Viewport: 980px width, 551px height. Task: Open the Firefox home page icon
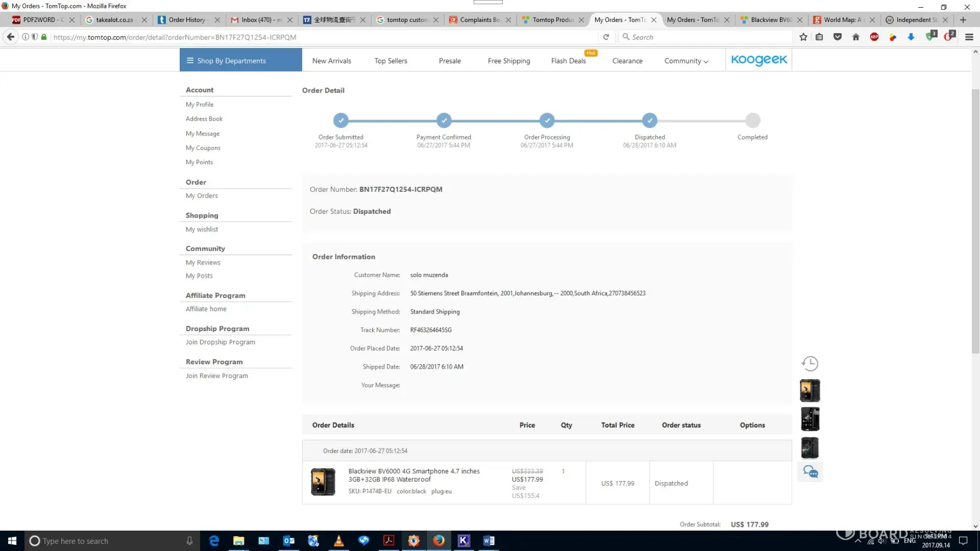pos(855,37)
